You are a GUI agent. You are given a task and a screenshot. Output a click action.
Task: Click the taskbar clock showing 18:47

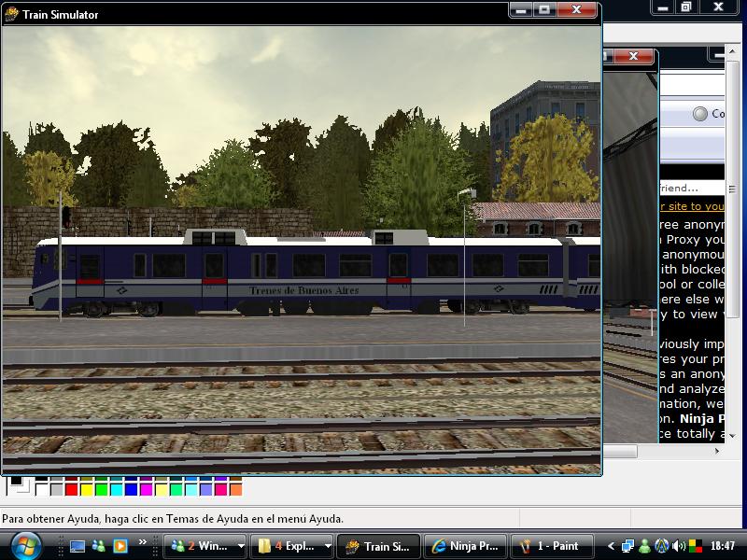[722, 546]
